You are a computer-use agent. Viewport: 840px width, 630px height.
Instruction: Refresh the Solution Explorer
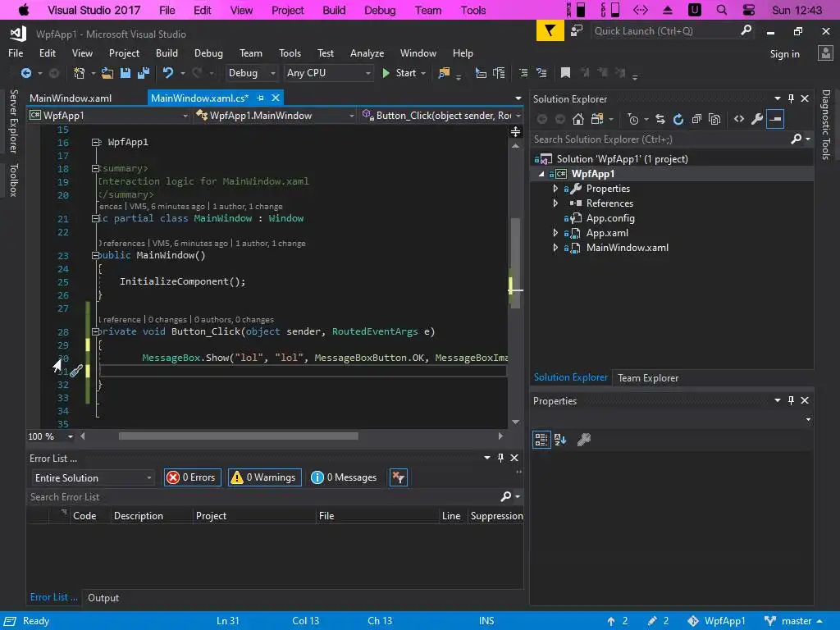point(678,119)
